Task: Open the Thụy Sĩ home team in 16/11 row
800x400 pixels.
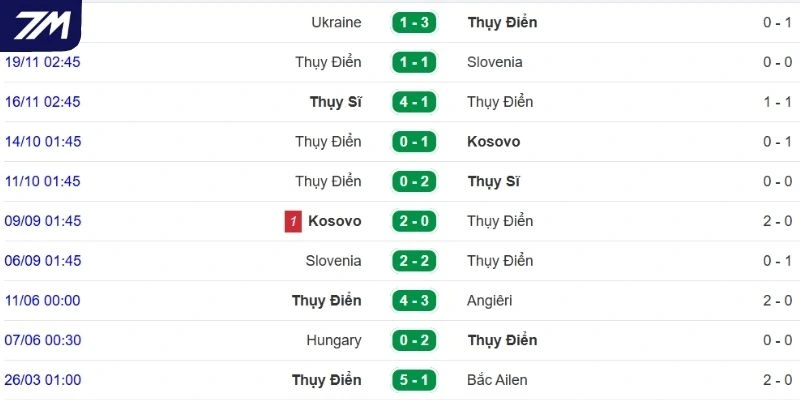Action: click(336, 102)
